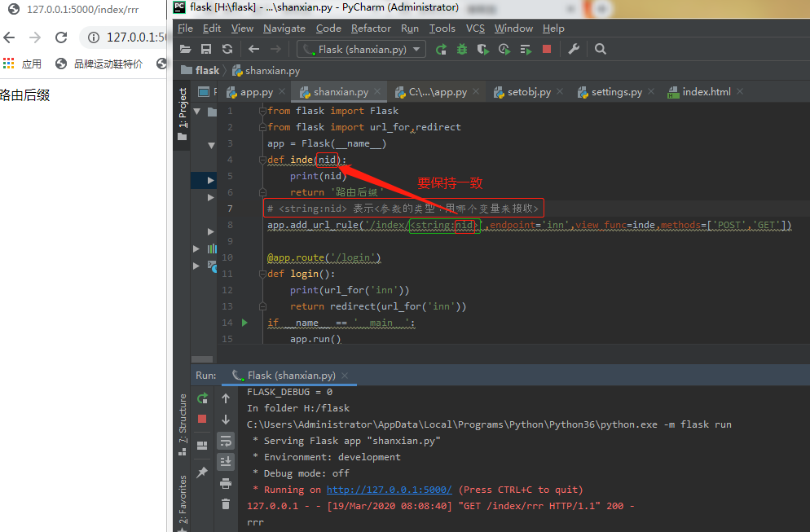
Task: Click the concurrency diagram run icon
Action: (x=526, y=50)
